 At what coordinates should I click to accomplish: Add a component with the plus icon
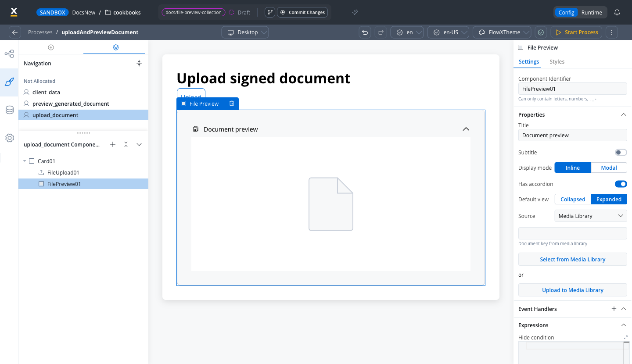113,144
